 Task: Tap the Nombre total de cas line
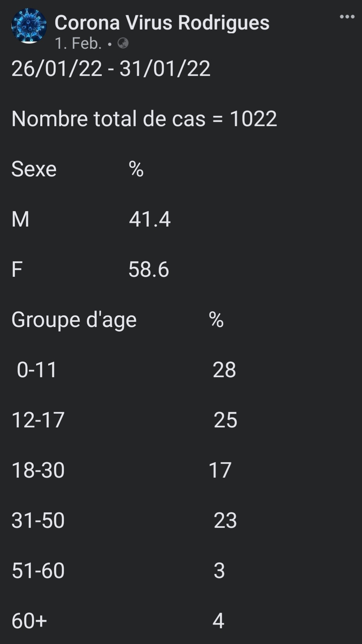coord(144,119)
